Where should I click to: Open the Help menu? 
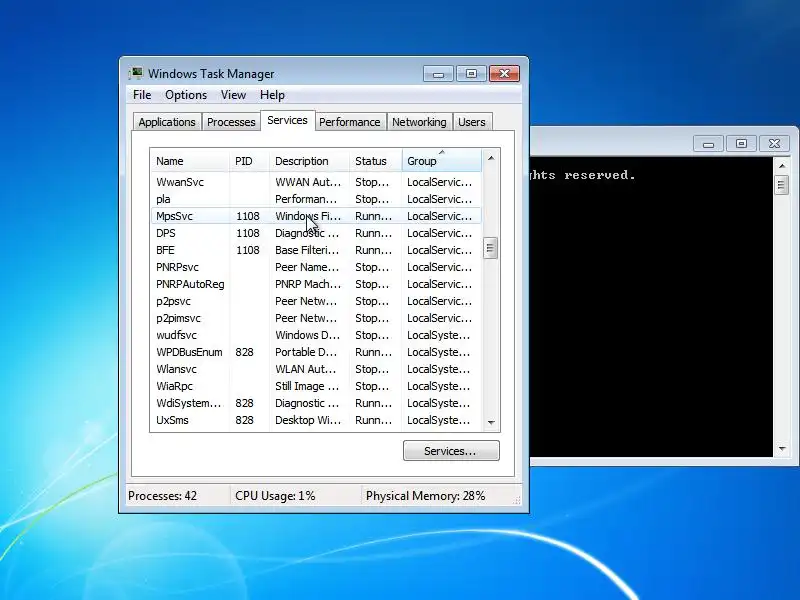point(272,95)
